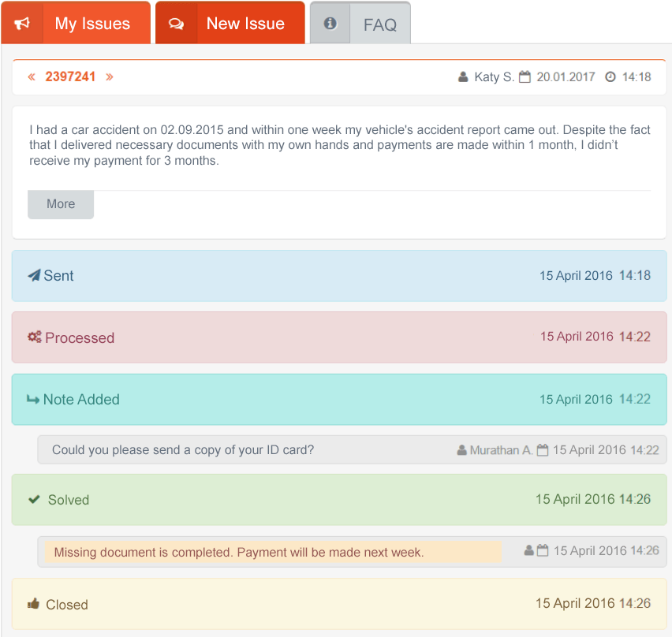
Task: Open the New Issue tab
Action: click(230, 23)
